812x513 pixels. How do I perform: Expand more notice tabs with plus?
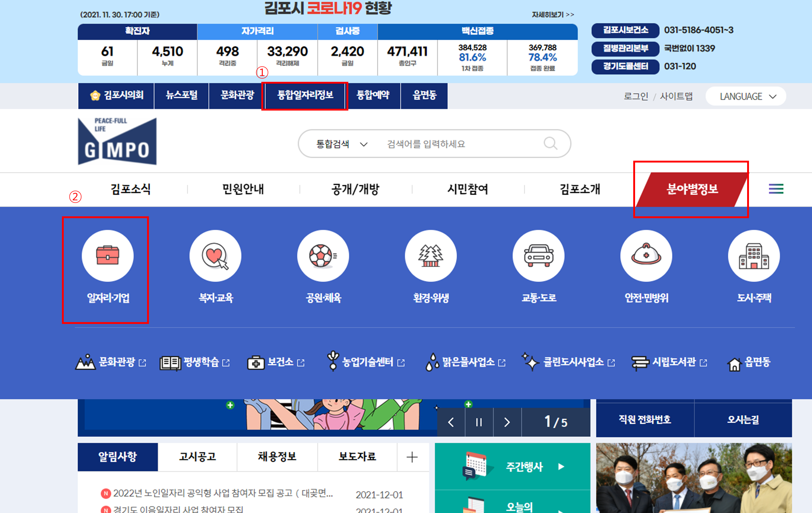pos(412,457)
